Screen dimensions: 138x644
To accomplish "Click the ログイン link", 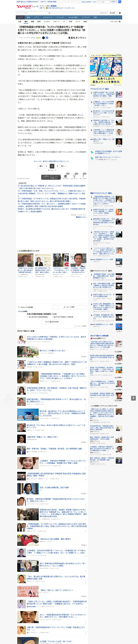I will click(x=42, y=8).
